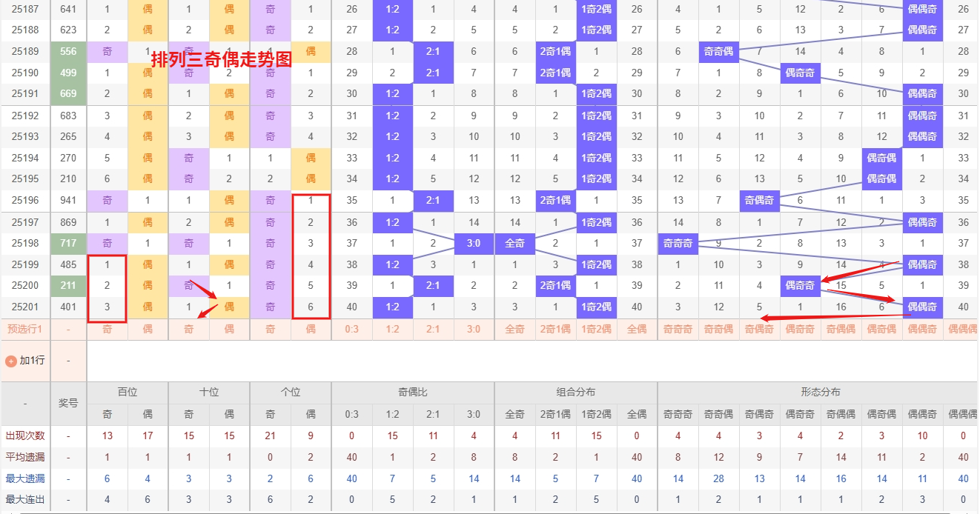Select 偶奇偶 in the 预选行1 row

pos(882,330)
